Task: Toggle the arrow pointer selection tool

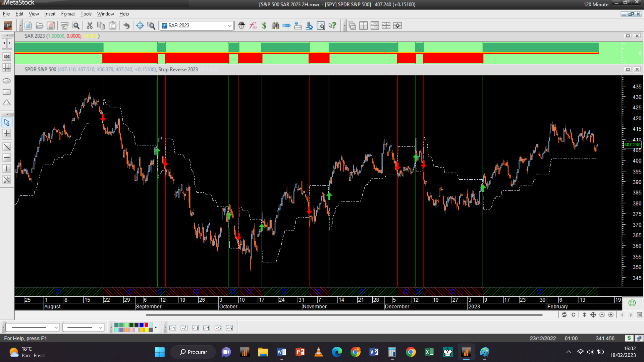Action: 7,123
